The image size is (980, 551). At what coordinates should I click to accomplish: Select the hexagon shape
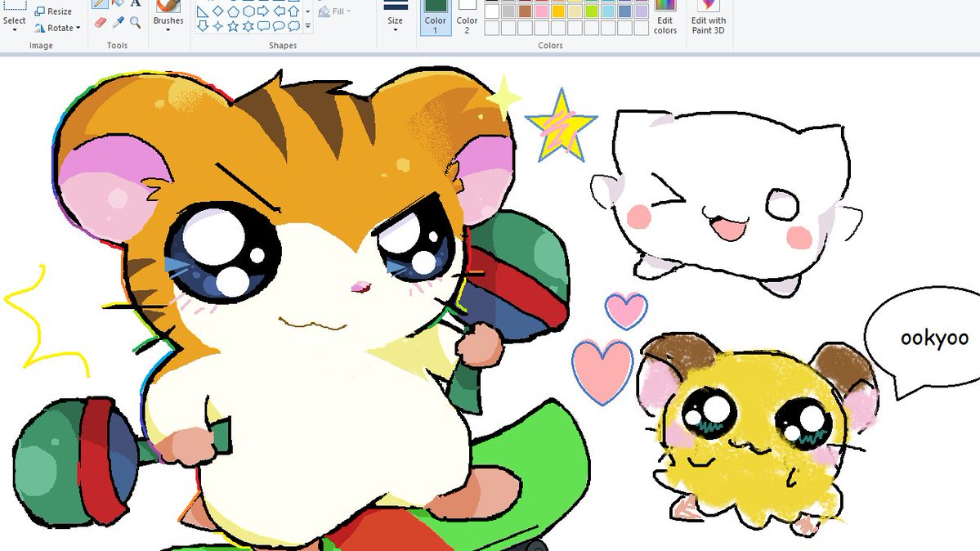coord(248,11)
